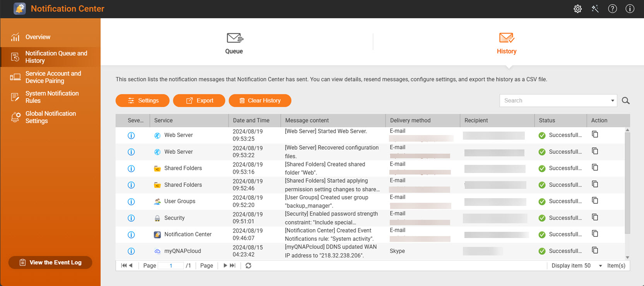Click severity info icon on User Groups row

(x=131, y=202)
